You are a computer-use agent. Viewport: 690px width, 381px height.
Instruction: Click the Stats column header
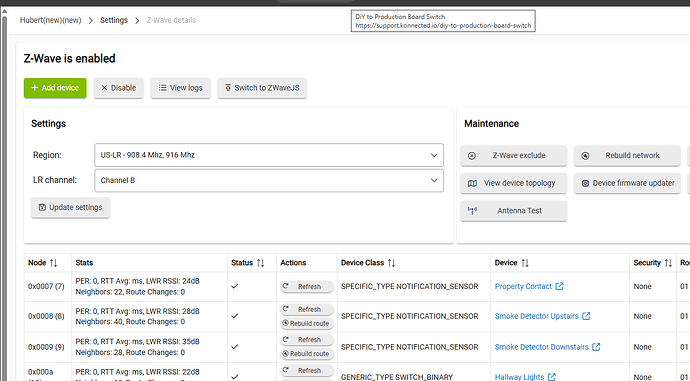coord(84,263)
